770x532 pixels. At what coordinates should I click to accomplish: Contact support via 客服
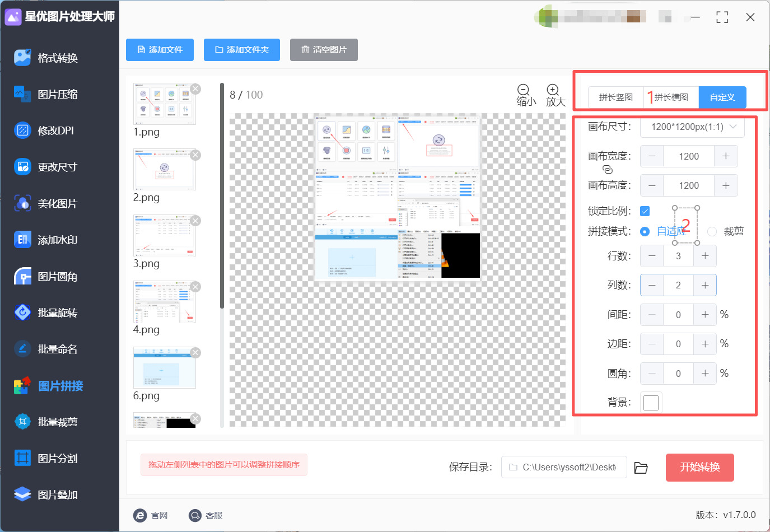coord(206,515)
